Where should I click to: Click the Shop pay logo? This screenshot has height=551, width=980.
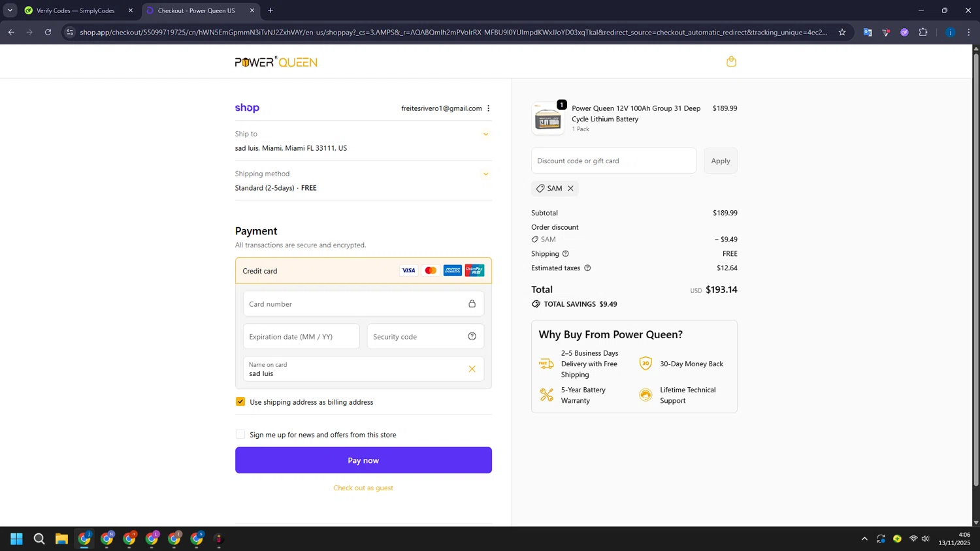(x=247, y=108)
